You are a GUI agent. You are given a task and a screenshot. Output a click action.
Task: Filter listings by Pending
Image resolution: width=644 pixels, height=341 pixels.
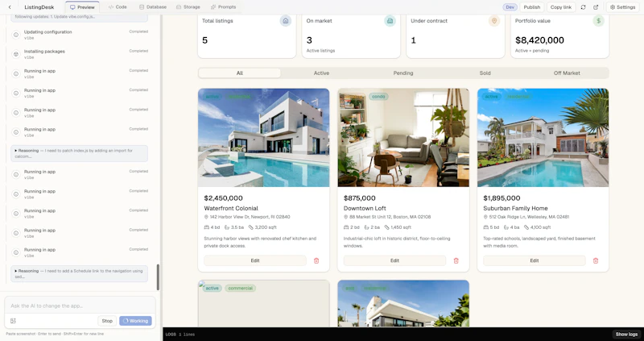coord(403,73)
